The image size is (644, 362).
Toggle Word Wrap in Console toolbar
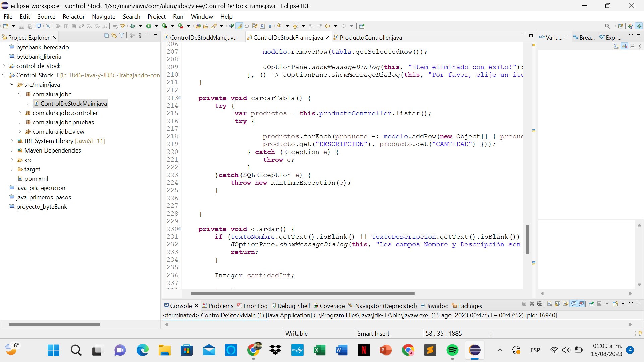[565, 304]
